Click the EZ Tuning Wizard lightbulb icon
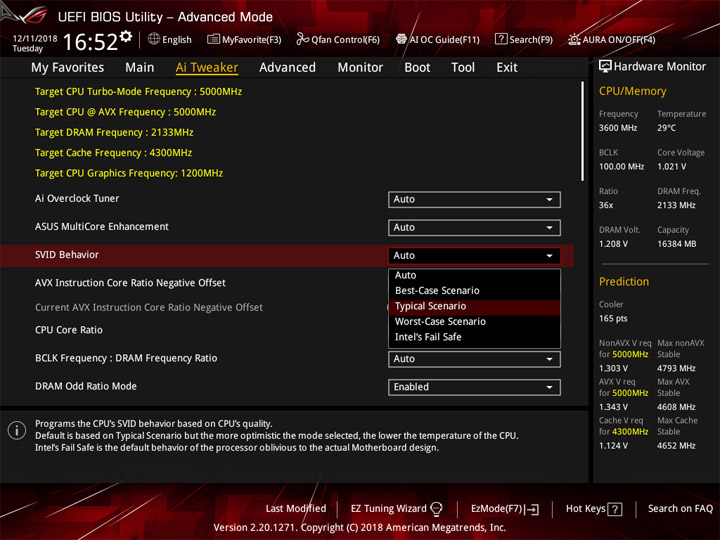This screenshot has height=540, width=720. 436,509
